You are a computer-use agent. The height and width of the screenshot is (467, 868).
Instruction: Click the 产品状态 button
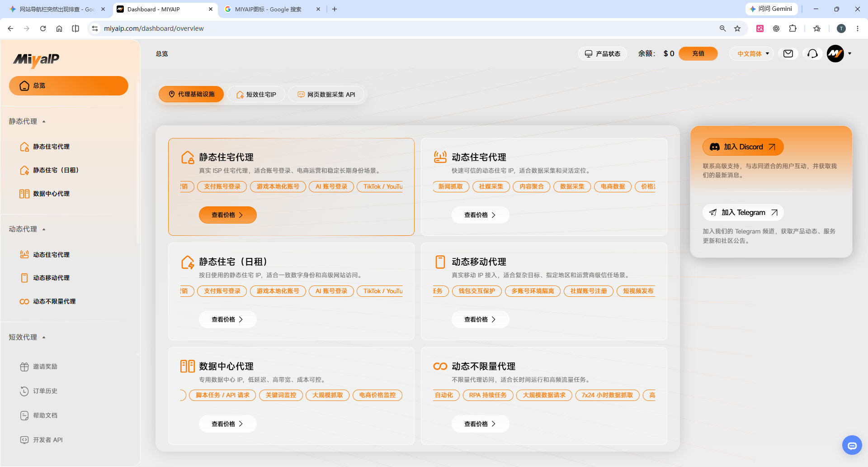(603, 54)
